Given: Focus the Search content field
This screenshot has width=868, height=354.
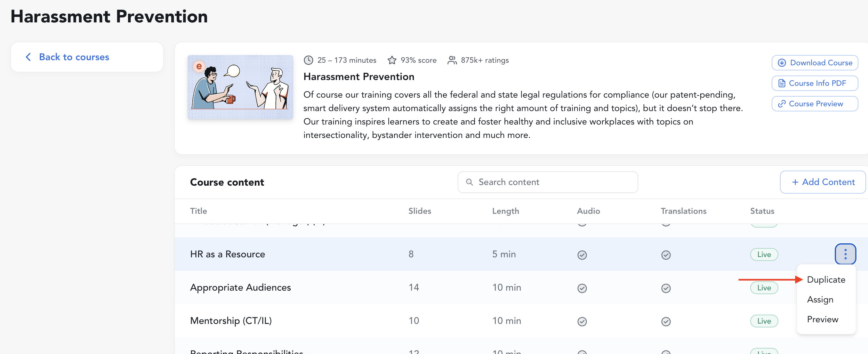Looking at the screenshot, I should click(553, 182).
